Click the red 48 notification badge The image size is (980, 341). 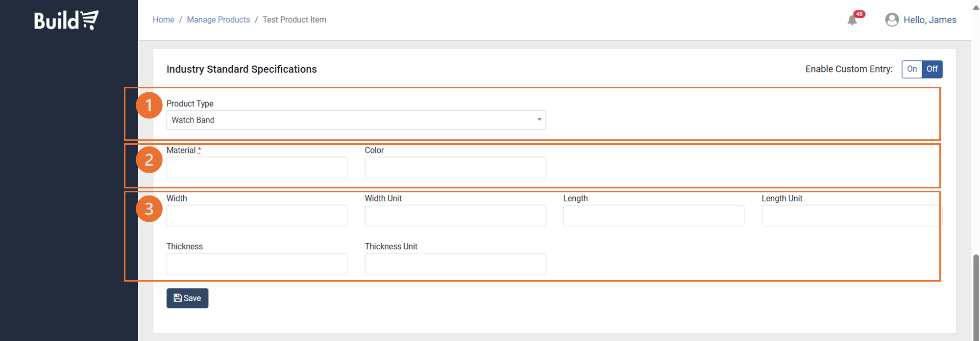point(859,14)
